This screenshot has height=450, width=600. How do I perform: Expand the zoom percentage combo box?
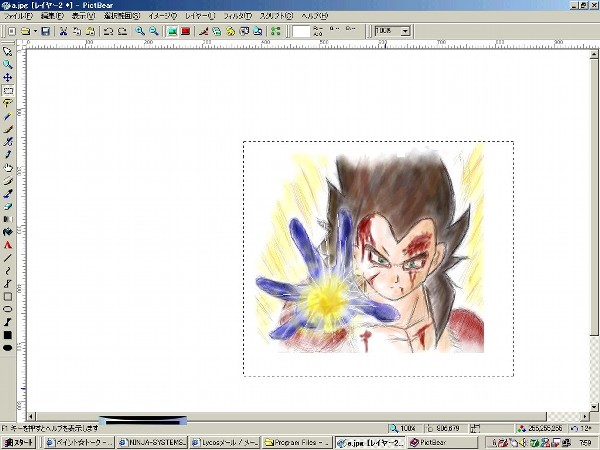(x=405, y=31)
